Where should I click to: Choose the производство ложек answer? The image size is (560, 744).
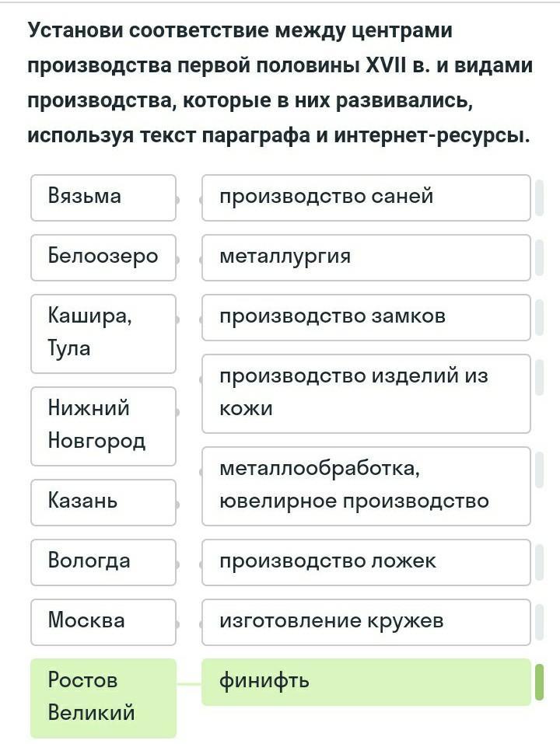[366, 562]
